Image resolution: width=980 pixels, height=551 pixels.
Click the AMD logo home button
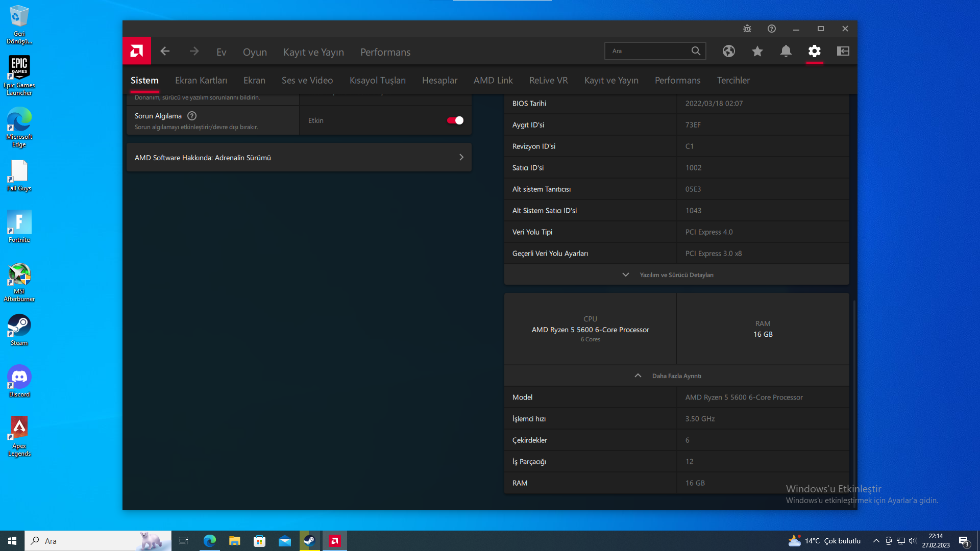[136, 51]
